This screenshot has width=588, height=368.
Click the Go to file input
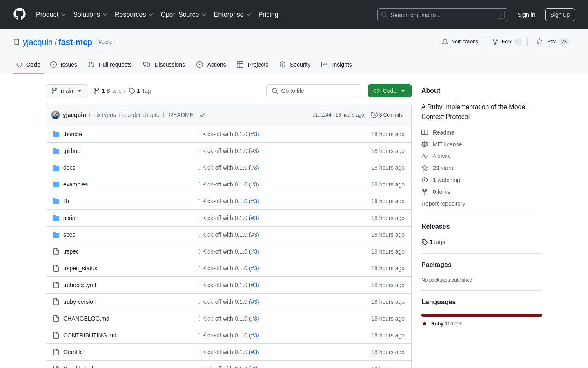[x=314, y=91]
